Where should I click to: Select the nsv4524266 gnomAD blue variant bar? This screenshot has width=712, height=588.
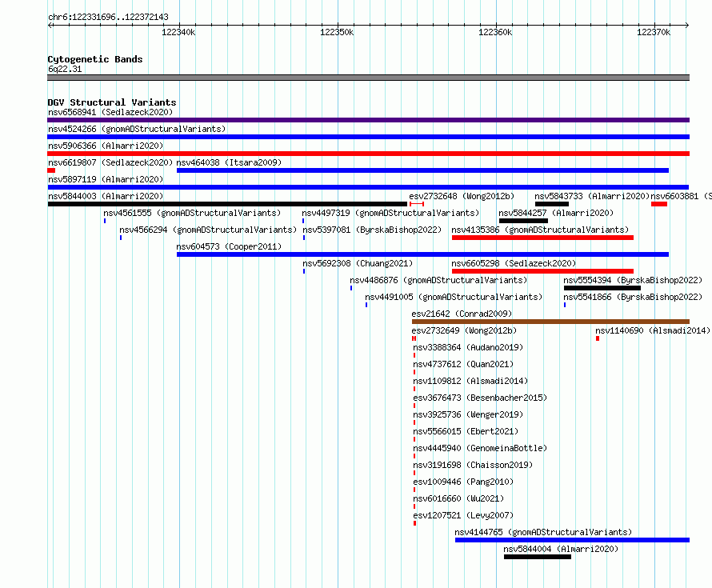pyautogui.click(x=368, y=137)
